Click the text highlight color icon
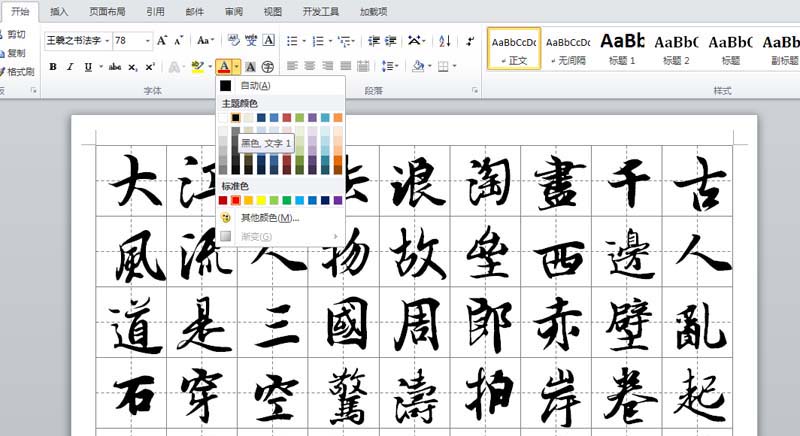This screenshot has height=436, width=800. pyautogui.click(x=197, y=67)
